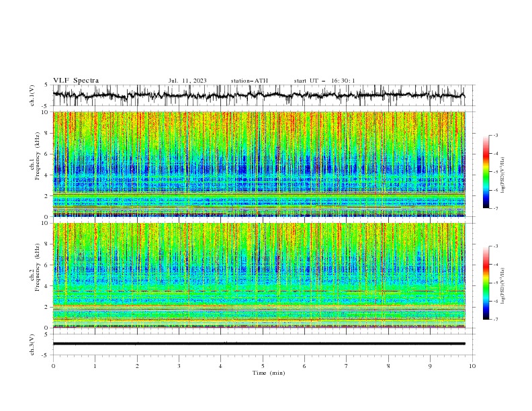
Task: Click the "-3" label on ch.1 color scale
Action: coord(495,135)
